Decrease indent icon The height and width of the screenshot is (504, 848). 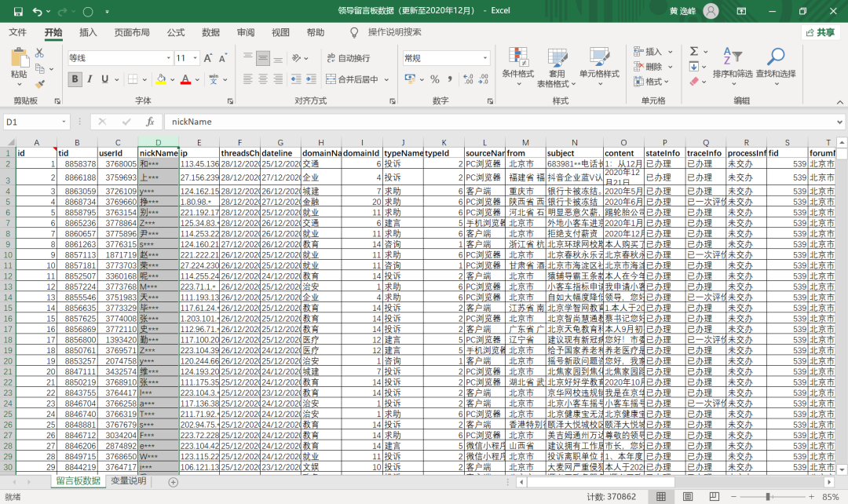click(x=296, y=79)
